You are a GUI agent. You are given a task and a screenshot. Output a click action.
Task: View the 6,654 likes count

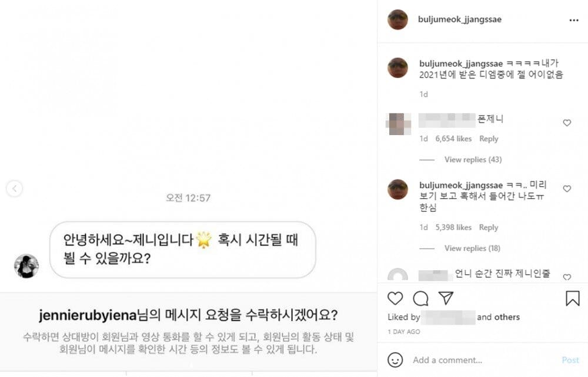[453, 139]
